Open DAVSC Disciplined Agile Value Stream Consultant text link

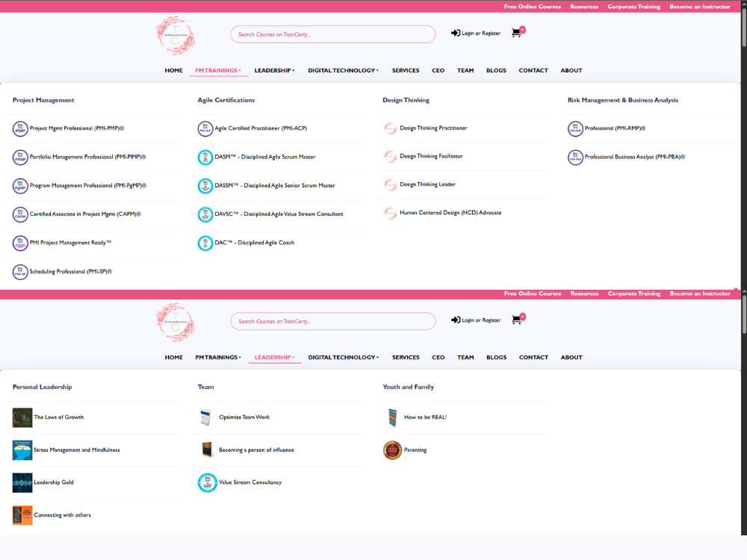(279, 214)
